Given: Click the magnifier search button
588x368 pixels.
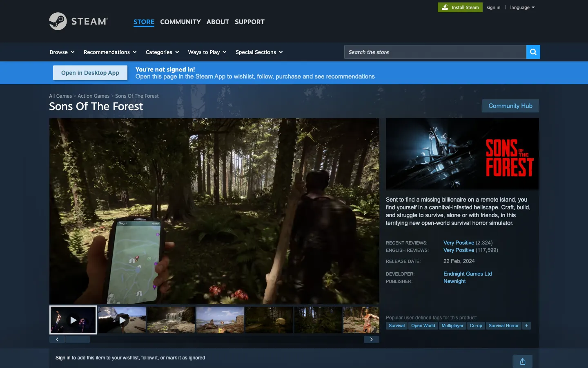Looking at the screenshot, I should (x=533, y=52).
